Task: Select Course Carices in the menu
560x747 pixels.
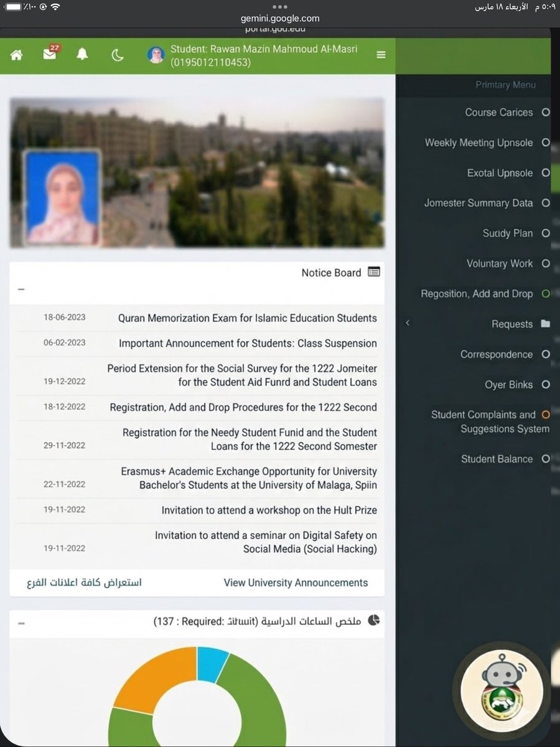Action: point(499,113)
